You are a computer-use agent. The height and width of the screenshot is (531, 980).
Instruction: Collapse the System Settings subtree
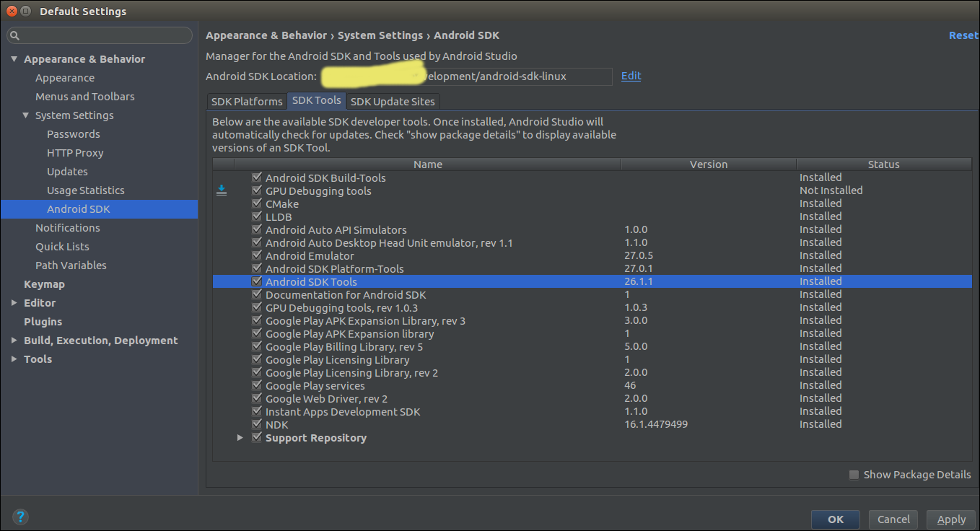tap(25, 115)
